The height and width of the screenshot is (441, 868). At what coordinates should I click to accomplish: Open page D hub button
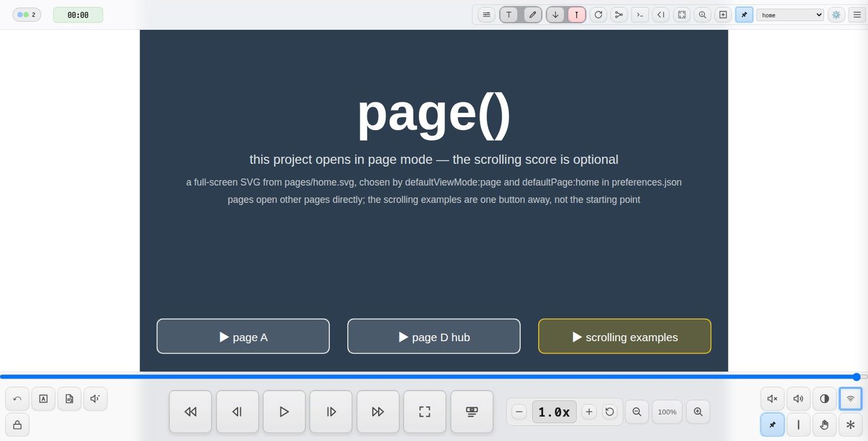434,336
